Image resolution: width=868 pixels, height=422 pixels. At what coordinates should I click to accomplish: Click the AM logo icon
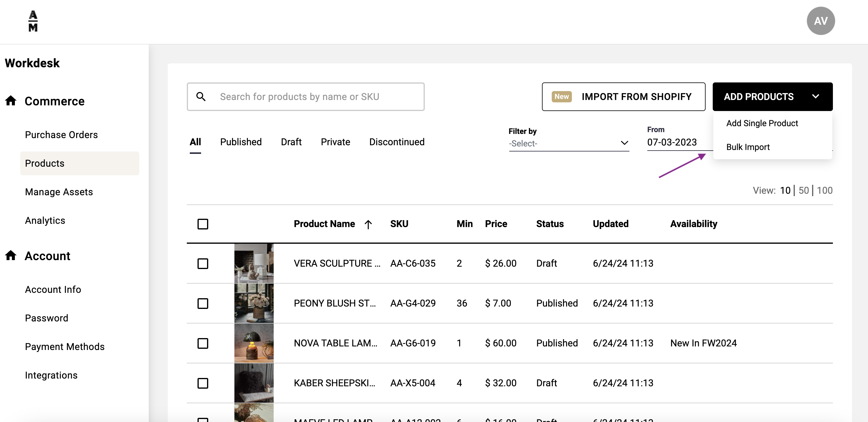[33, 21]
